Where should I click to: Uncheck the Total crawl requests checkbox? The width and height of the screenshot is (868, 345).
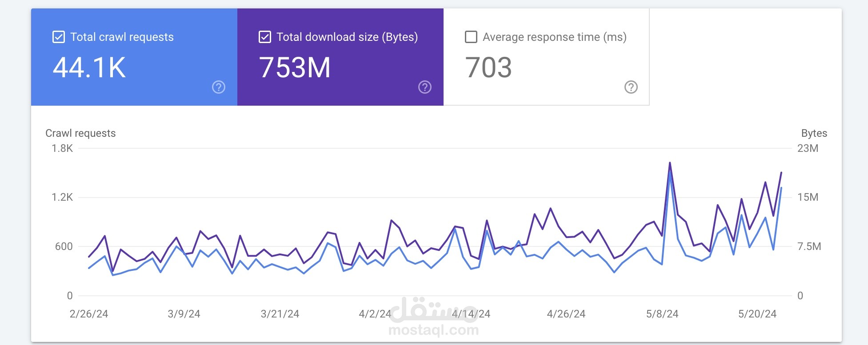pyautogui.click(x=59, y=37)
